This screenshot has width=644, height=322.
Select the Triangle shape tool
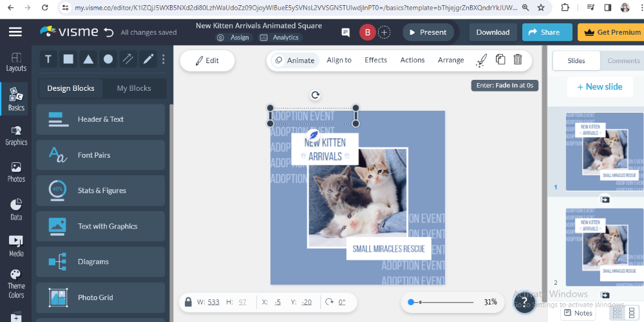[88, 59]
